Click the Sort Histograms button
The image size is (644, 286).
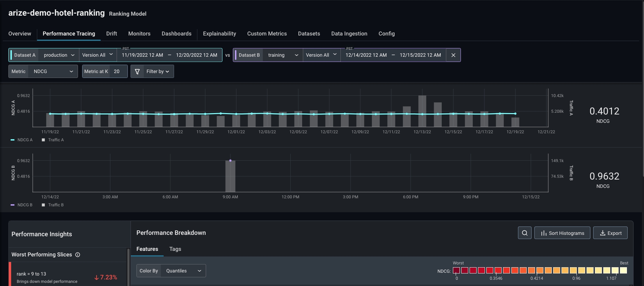coord(562,233)
